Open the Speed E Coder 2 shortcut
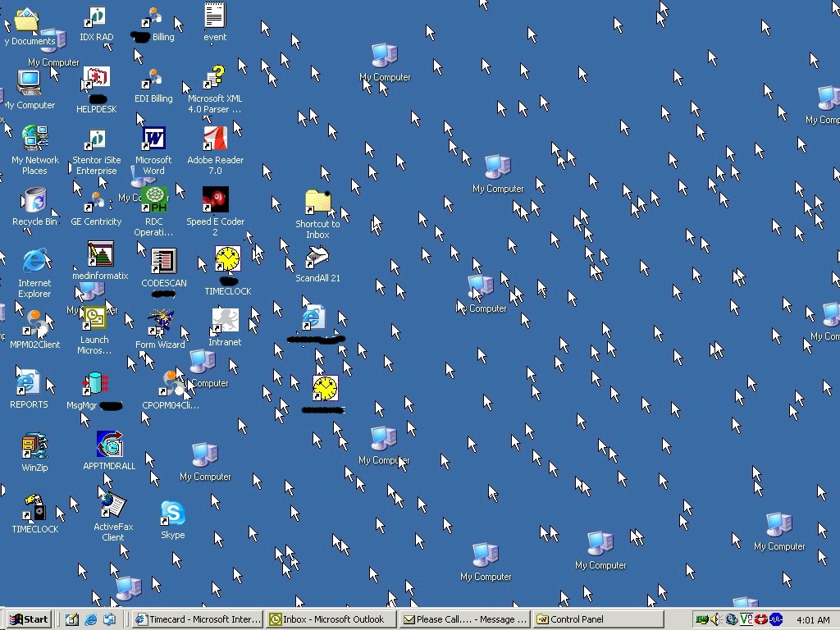840x630 pixels. (x=215, y=200)
